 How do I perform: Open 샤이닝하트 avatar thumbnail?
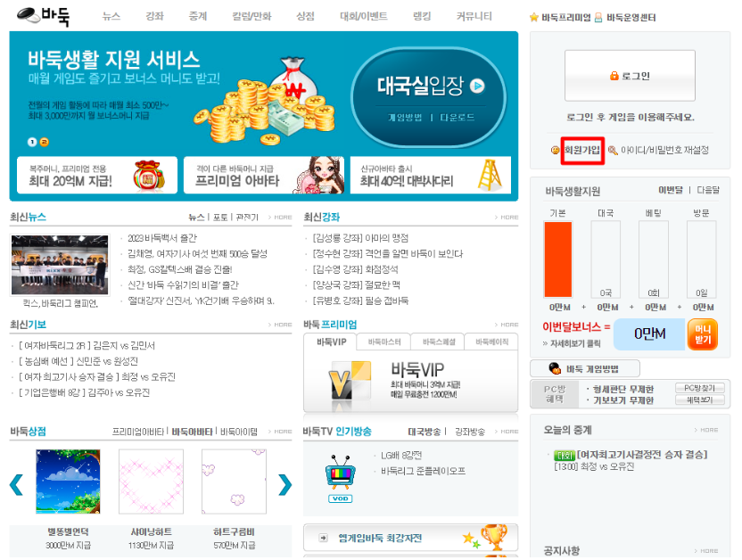pyautogui.click(x=151, y=482)
